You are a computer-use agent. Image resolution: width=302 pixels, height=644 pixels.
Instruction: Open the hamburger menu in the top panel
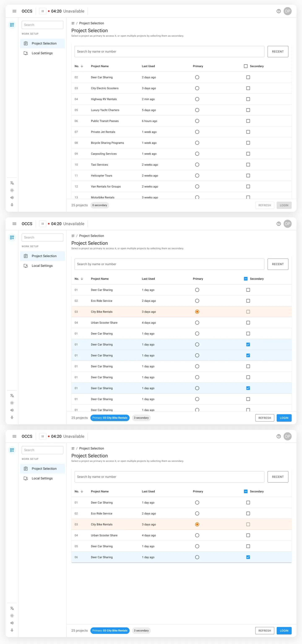[x=14, y=11]
